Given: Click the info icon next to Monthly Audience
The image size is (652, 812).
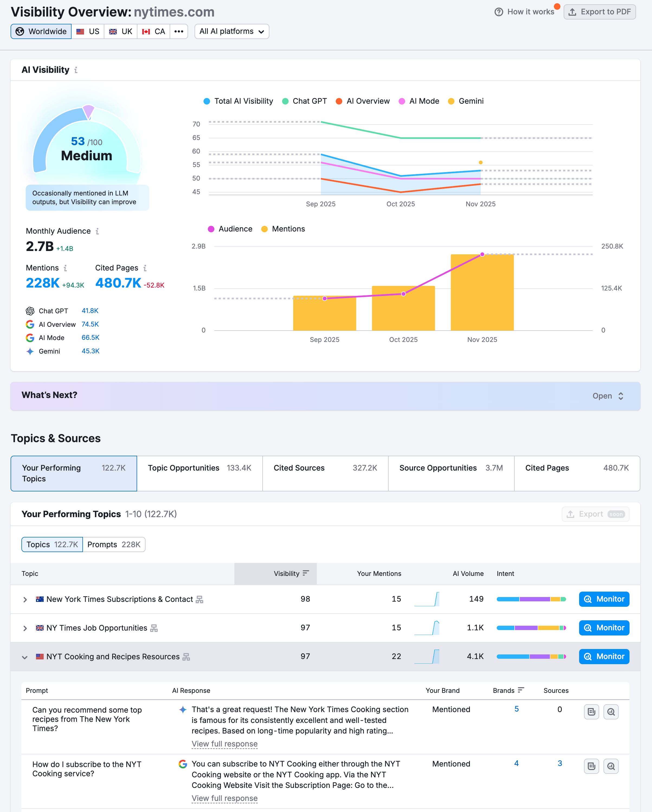Looking at the screenshot, I should 98,231.
